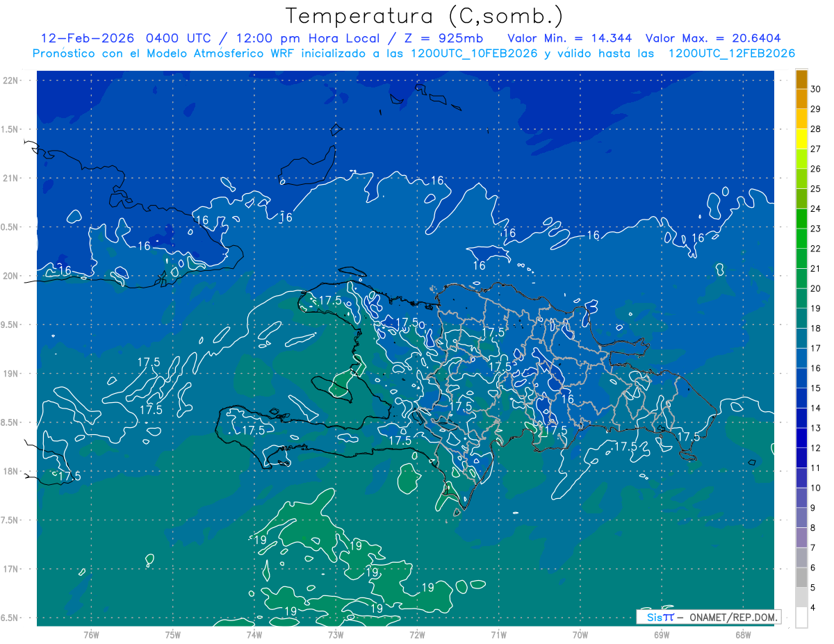This screenshot has width=834, height=644.
Task: Click the '15' value on color scale
Action: (816, 388)
